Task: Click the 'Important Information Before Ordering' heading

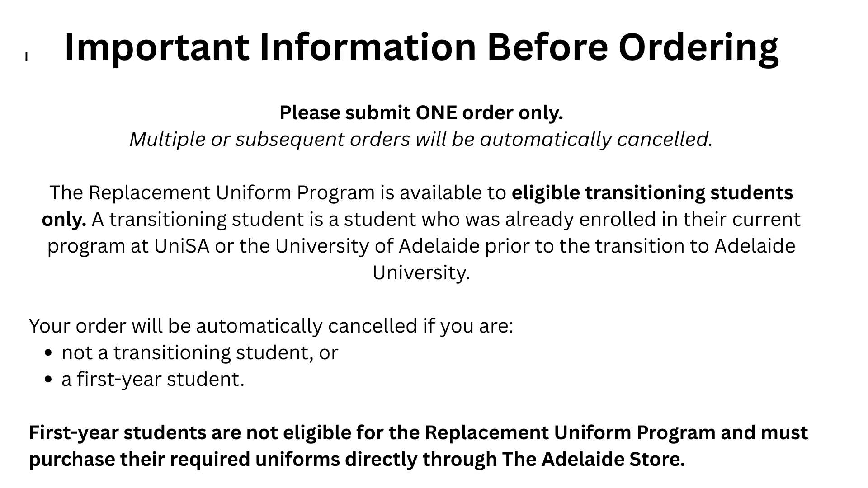Action: (x=421, y=47)
